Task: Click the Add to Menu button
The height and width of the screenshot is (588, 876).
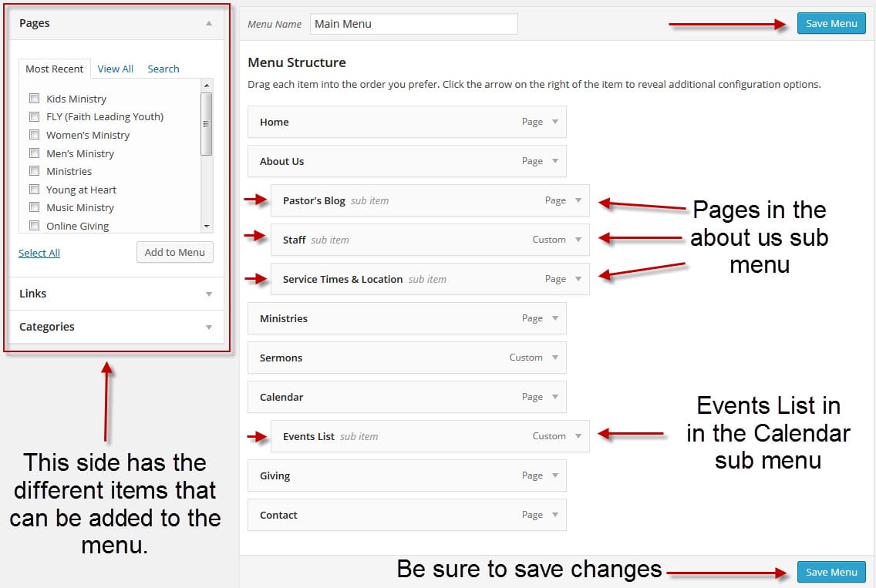Action: (175, 253)
